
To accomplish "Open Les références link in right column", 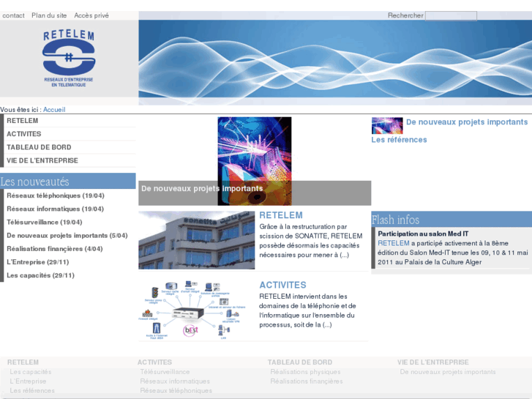I will pos(399,140).
